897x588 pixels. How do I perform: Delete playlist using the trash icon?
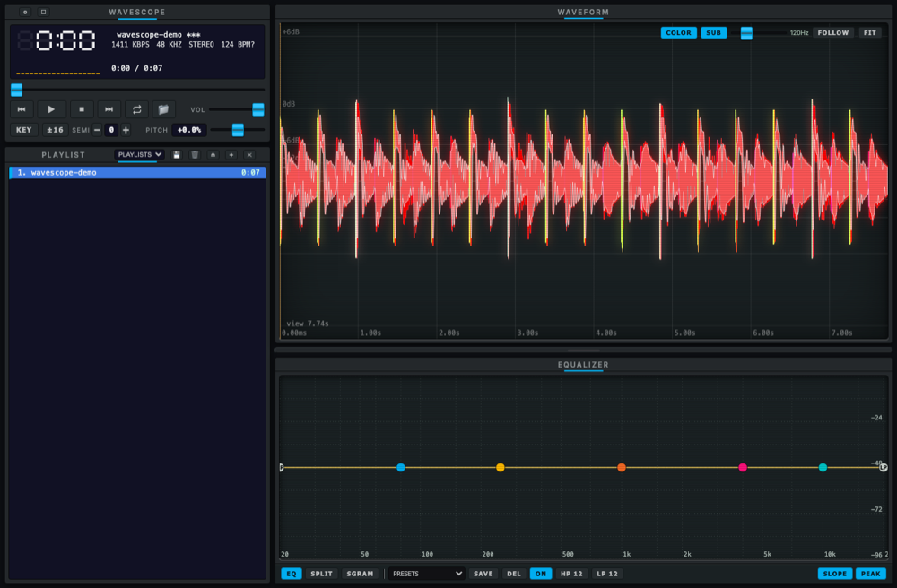(x=195, y=155)
